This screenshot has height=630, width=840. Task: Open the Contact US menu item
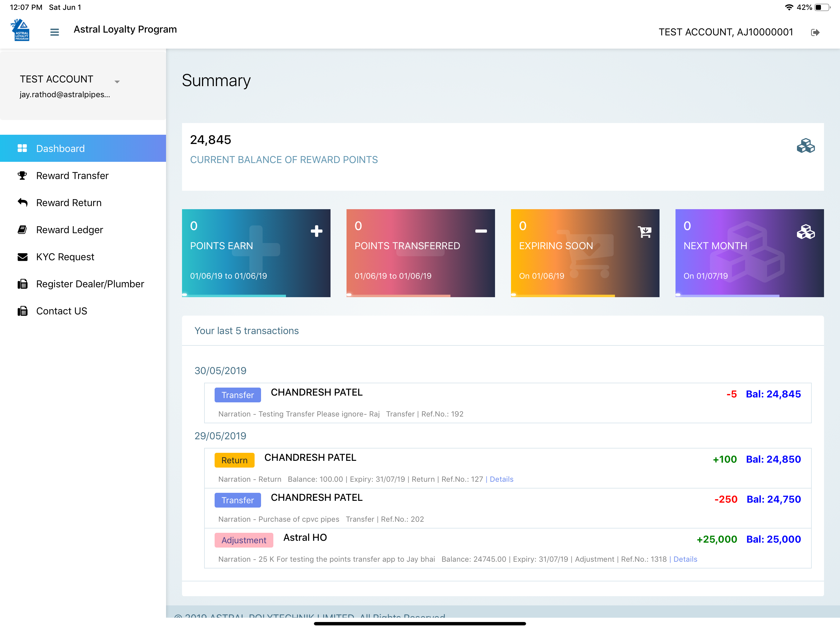click(x=83, y=311)
